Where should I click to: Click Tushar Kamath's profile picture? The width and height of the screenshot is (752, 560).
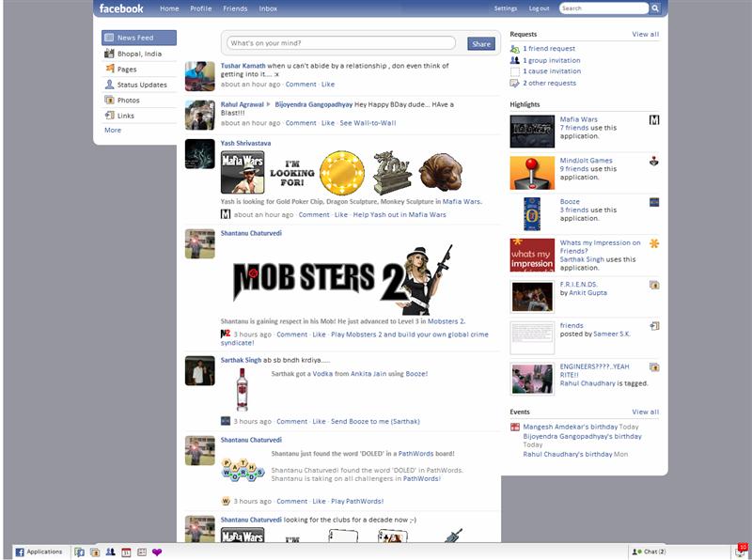point(199,76)
